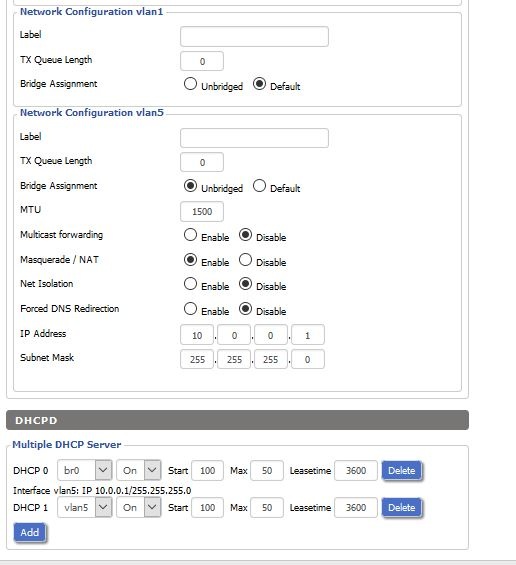
Task: Click the vlan5 TX Queue Length field
Action: click(202, 162)
